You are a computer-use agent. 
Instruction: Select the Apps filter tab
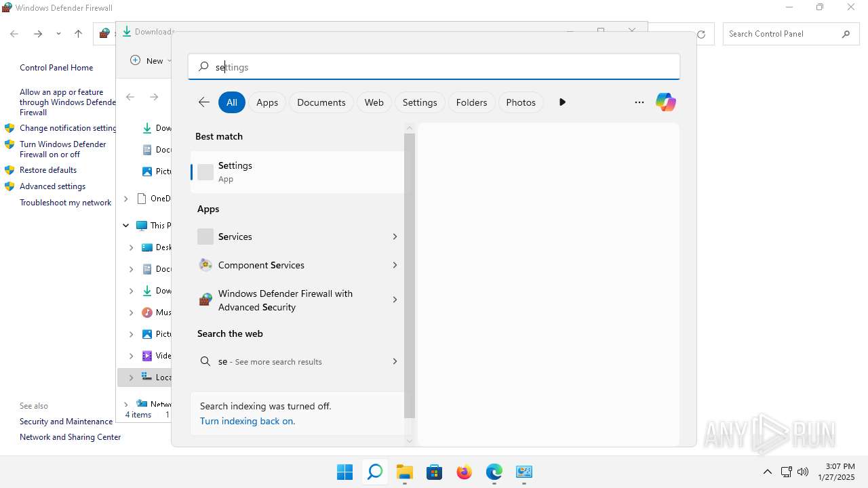[267, 102]
